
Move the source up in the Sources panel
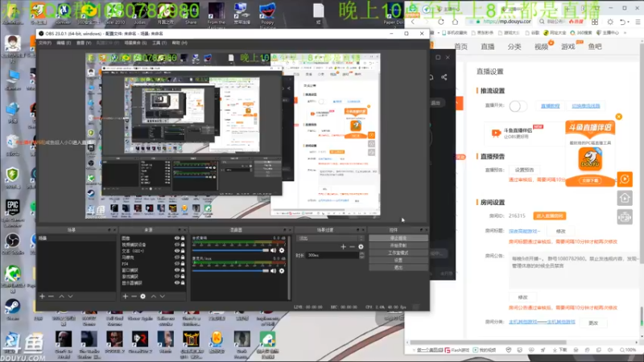(153, 296)
